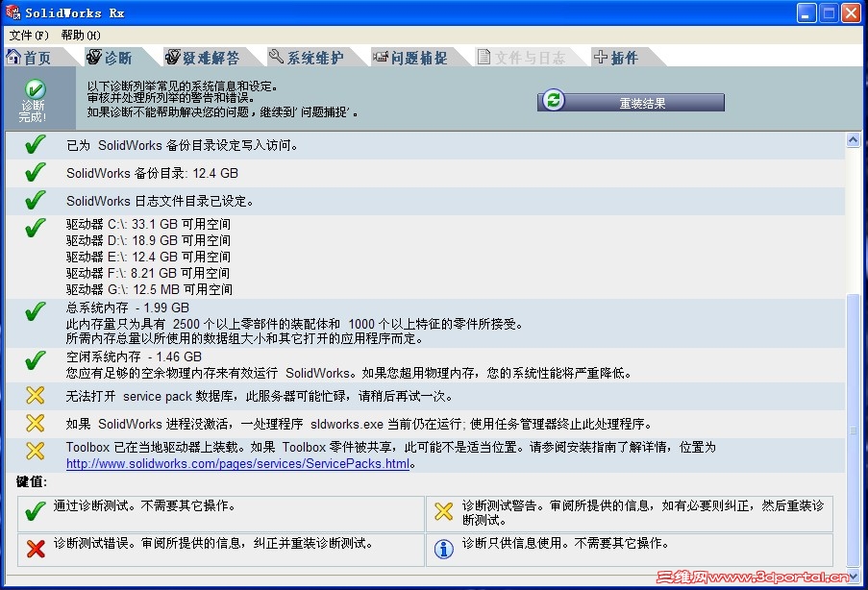The width and height of the screenshot is (868, 590).
Task: Select the text 驱动器 E:\: 12.4 GB 可用空间
Action: 148,257
